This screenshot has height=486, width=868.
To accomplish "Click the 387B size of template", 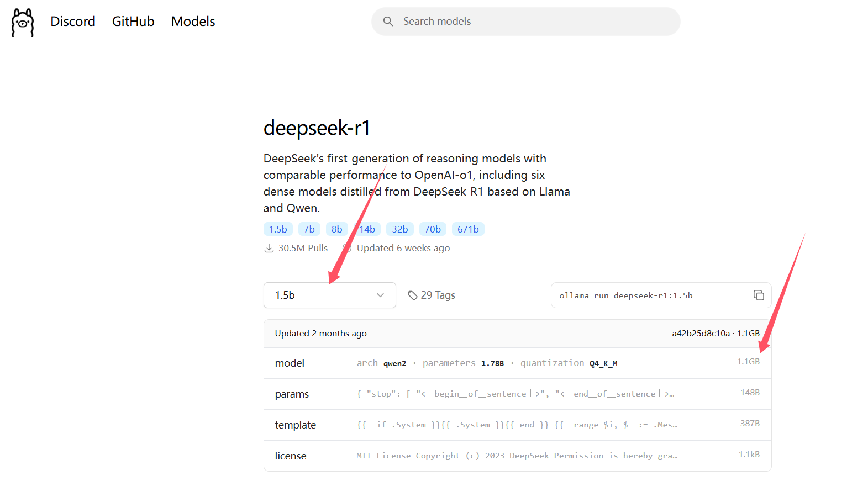I will click(750, 424).
